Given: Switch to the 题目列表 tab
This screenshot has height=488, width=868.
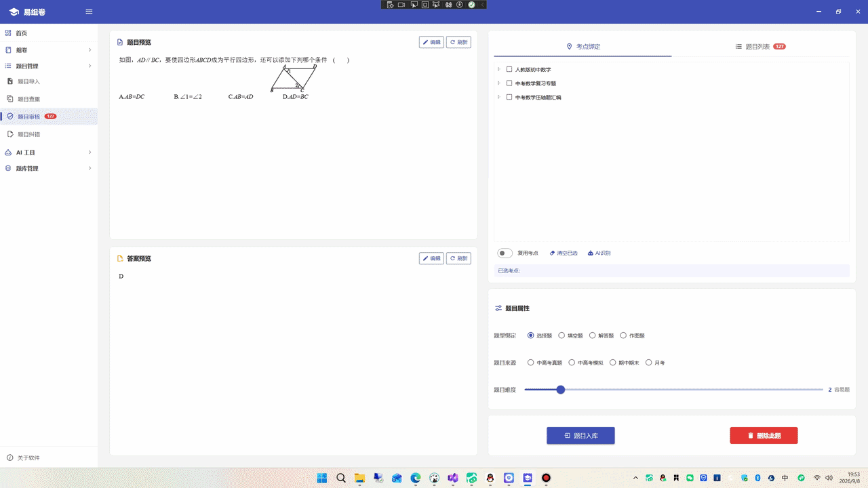Looking at the screenshot, I should (760, 47).
